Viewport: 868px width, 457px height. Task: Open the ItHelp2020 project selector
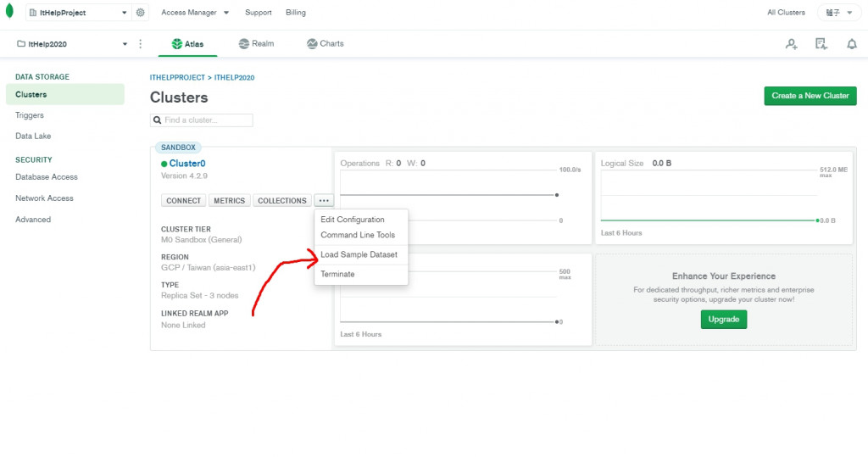tap(72, 44)
